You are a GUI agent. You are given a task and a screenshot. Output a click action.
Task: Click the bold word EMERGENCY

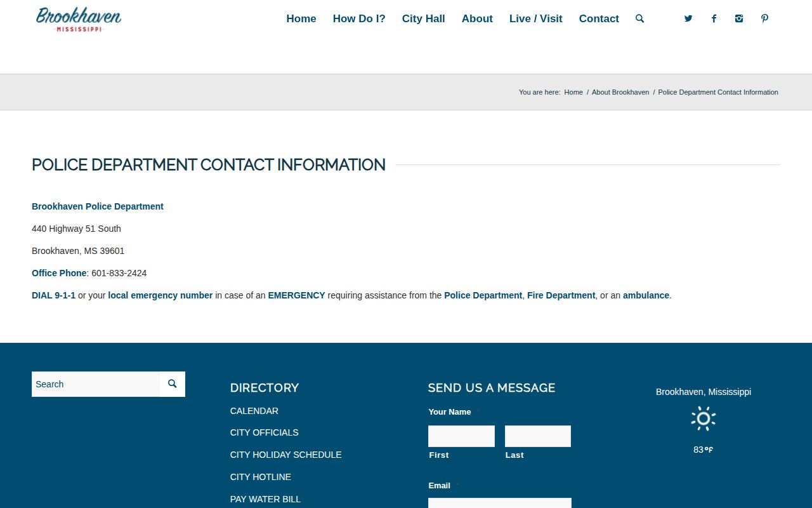pos(296,295)
